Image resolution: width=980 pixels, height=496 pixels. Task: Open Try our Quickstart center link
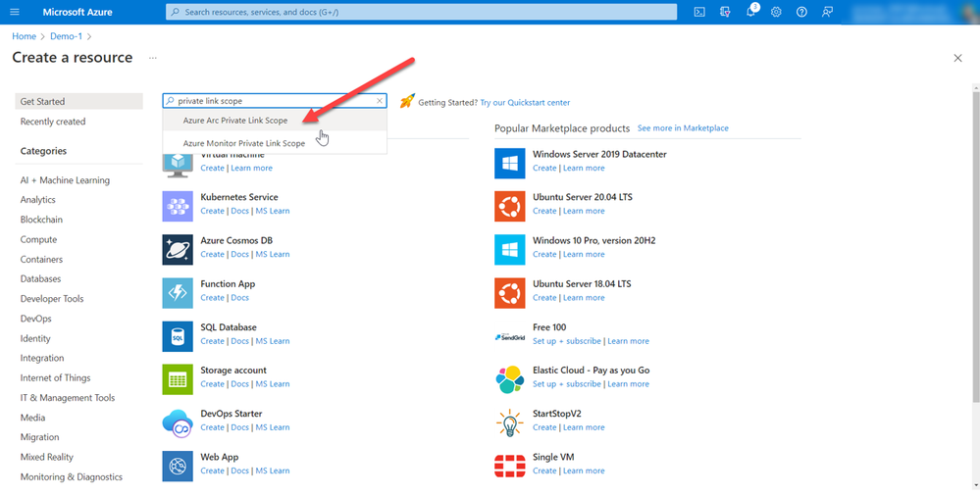(525, 103)
